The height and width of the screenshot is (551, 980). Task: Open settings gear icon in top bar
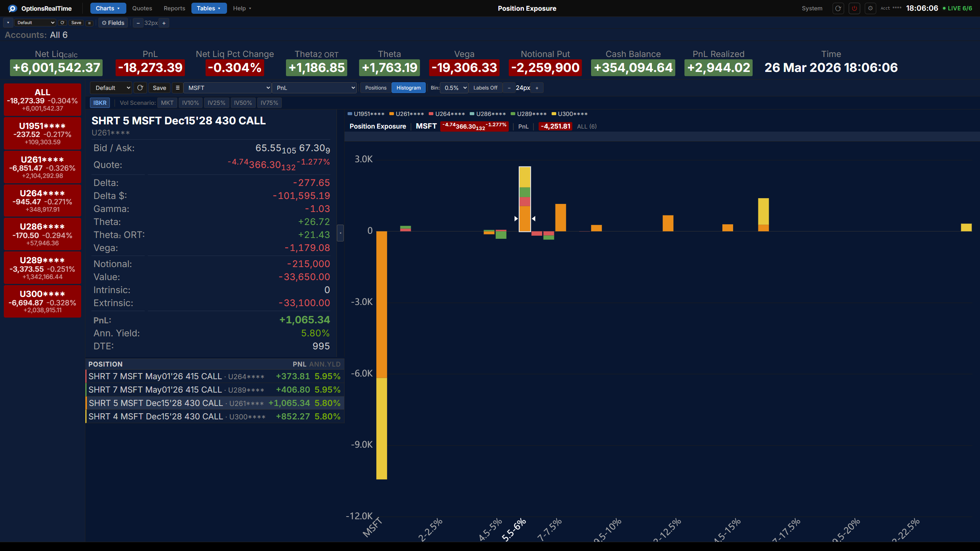pos(870,8)
